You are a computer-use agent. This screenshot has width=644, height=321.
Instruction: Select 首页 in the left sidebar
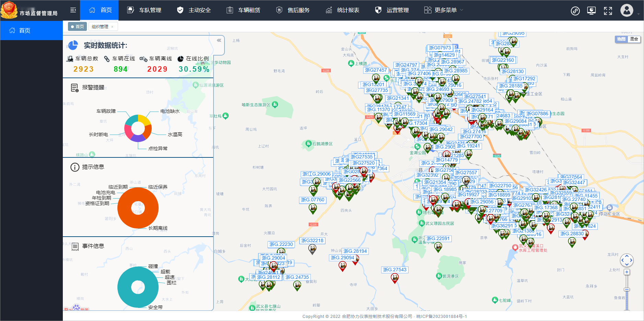click(x=31, y=31)
